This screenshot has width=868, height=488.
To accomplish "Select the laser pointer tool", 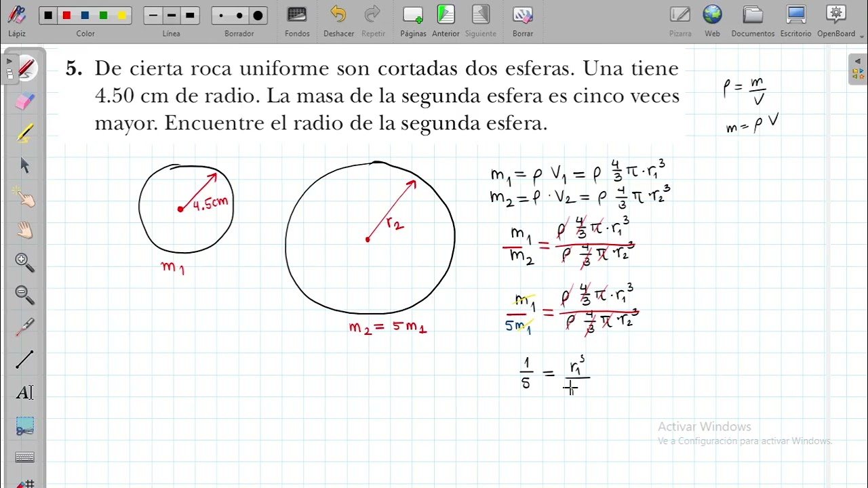I will click(x=25, y=327).
